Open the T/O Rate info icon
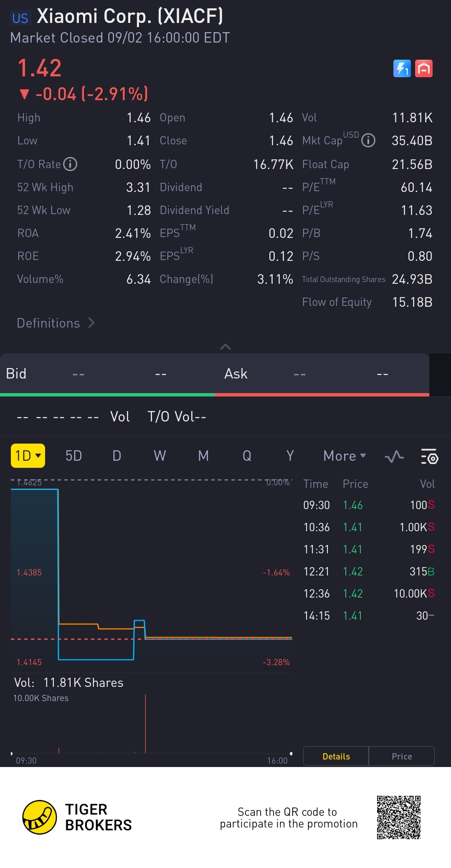 pyautogui.click(x=70, y=164)
